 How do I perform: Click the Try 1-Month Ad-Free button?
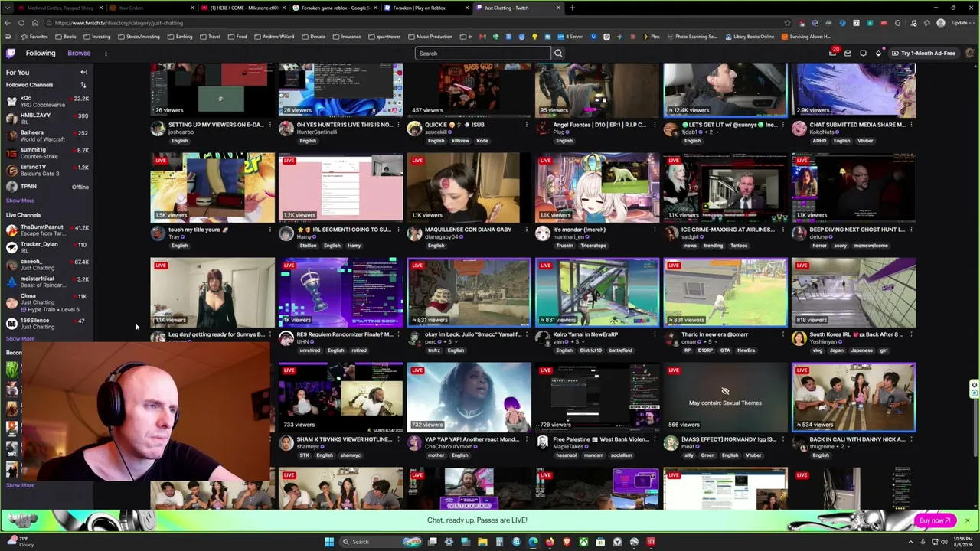coord(923,53)
